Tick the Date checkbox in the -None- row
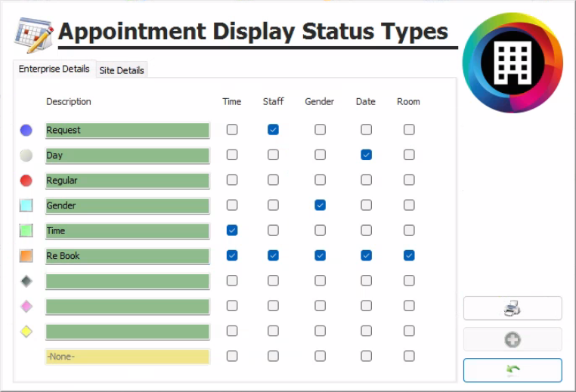576x392 pixels. [366, 356]
